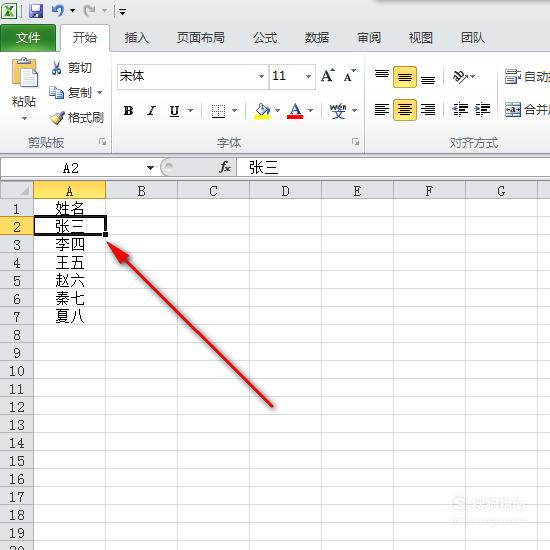Select column A header
550x550 pixels.
coord(69,190)
